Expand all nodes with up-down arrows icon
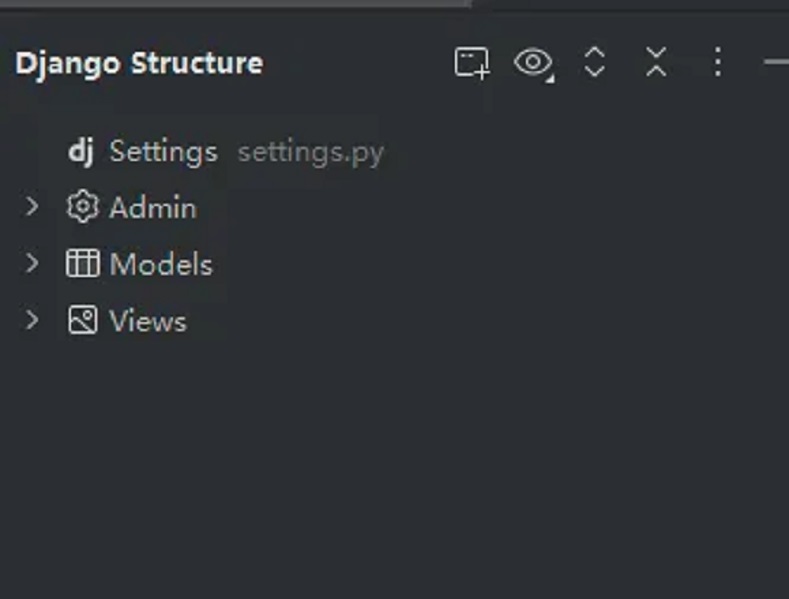The image size is (789, 599). 595,62
